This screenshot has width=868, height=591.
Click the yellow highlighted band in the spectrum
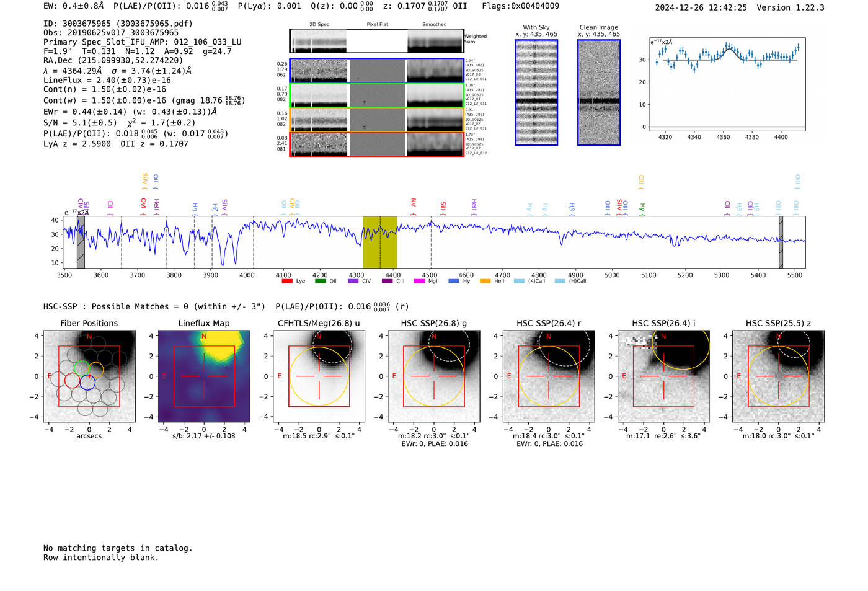coord(380,242)
